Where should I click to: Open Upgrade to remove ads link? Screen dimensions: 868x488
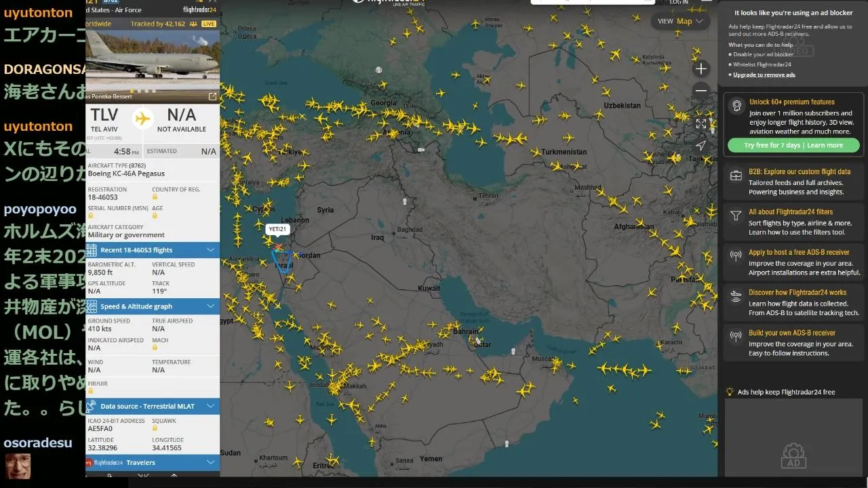coord(764,75)
